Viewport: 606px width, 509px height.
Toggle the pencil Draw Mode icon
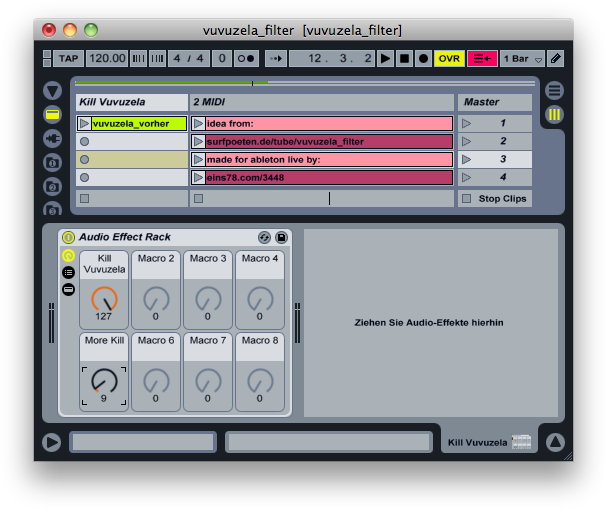coord(555,59)
